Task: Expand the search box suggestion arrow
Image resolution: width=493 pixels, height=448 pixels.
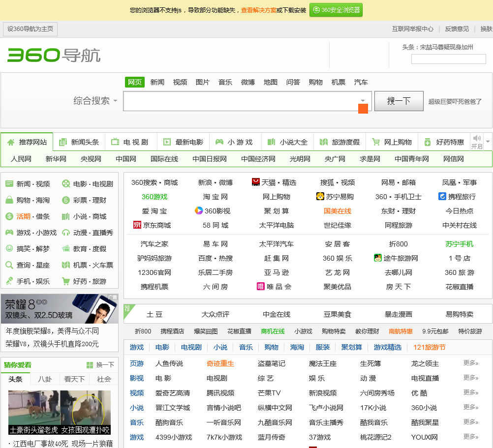Action: (x=363, y=101)
